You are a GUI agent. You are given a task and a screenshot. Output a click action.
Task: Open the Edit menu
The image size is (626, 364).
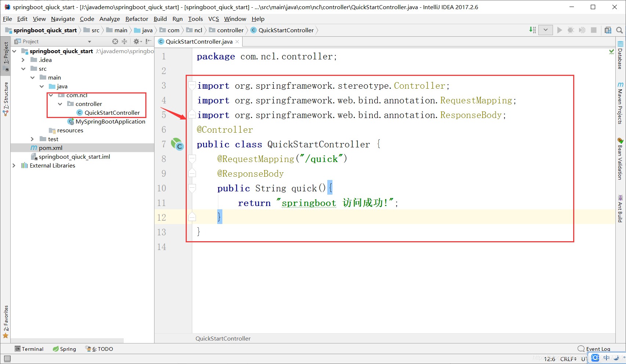tap(22, 19)
